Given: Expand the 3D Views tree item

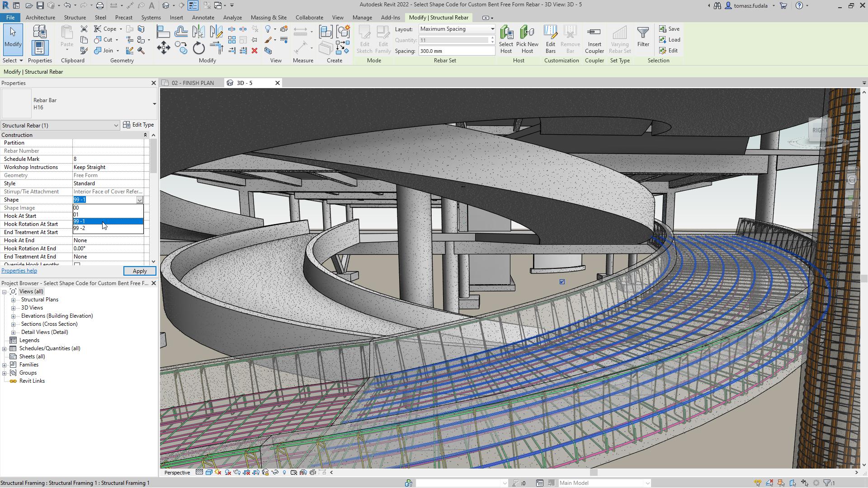Looking at the screenshot, I should pos(13,307).
